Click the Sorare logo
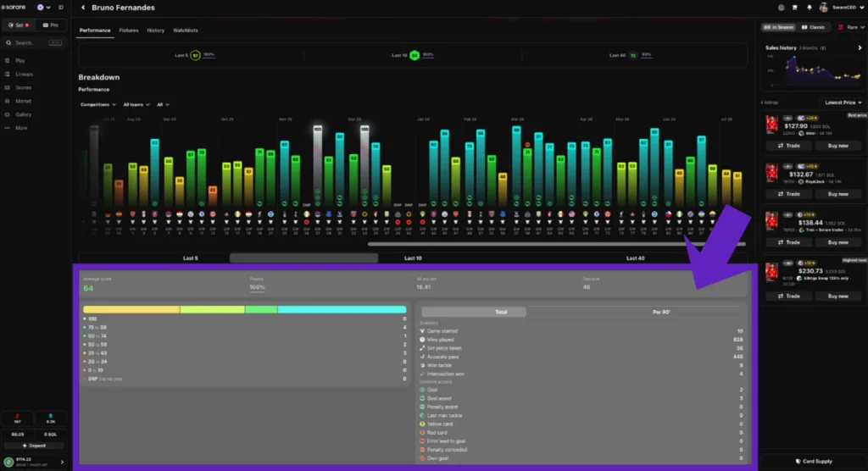Screen dimensions: 868x471 (x=14, y=7)
